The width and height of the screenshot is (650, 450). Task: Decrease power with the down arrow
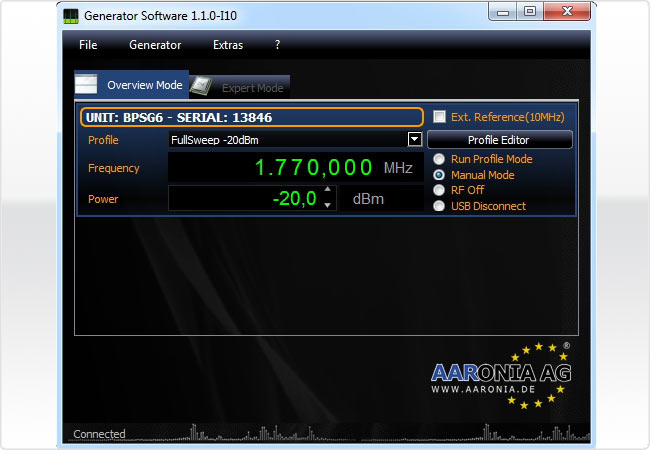327,205
